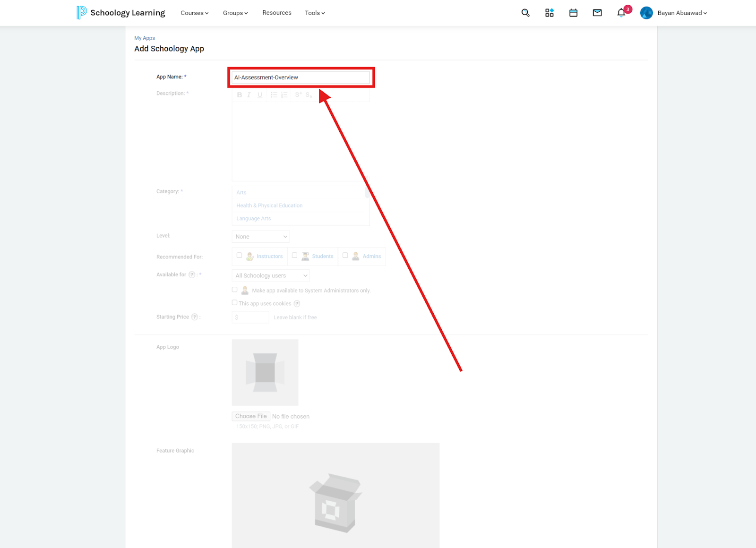Viewport: 756px width, 548px height.
Task: Insert bulleted list in description
Action: click(x=274, y=95)
